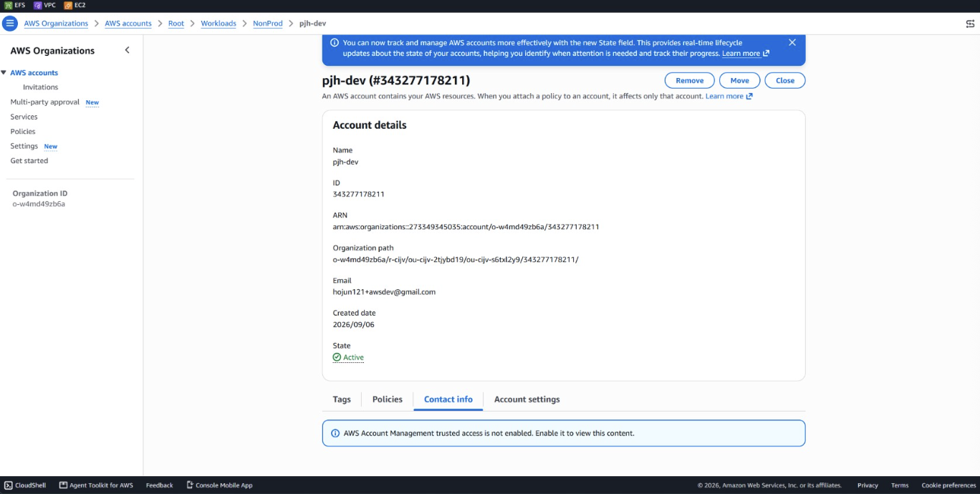Viewport: 980px width, 494px height.
Task: Open Terms link in footer
Action: 900,485
